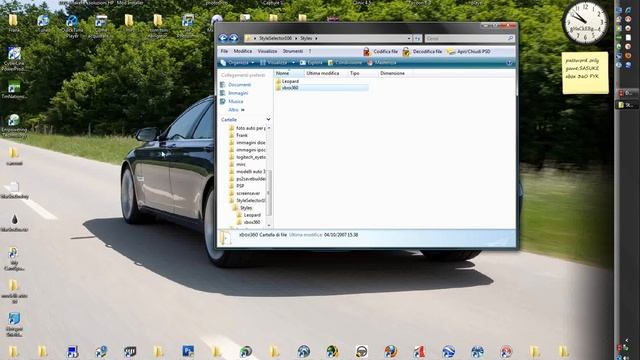Open the ? help menu

[310, 51]
